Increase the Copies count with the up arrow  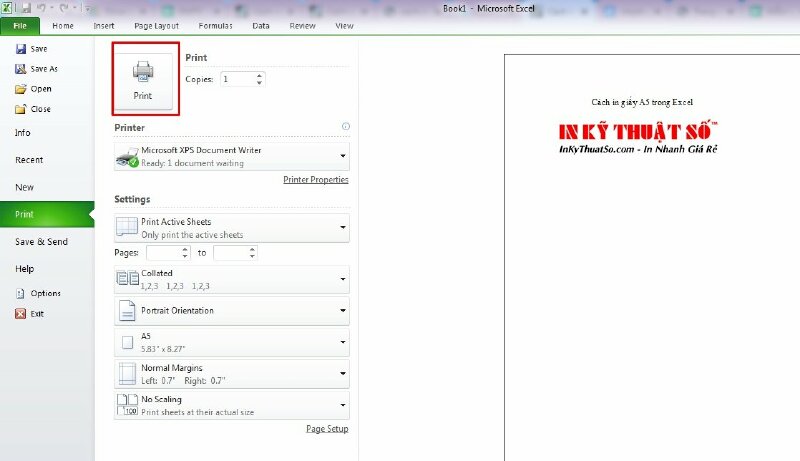[x=259, y=76]
